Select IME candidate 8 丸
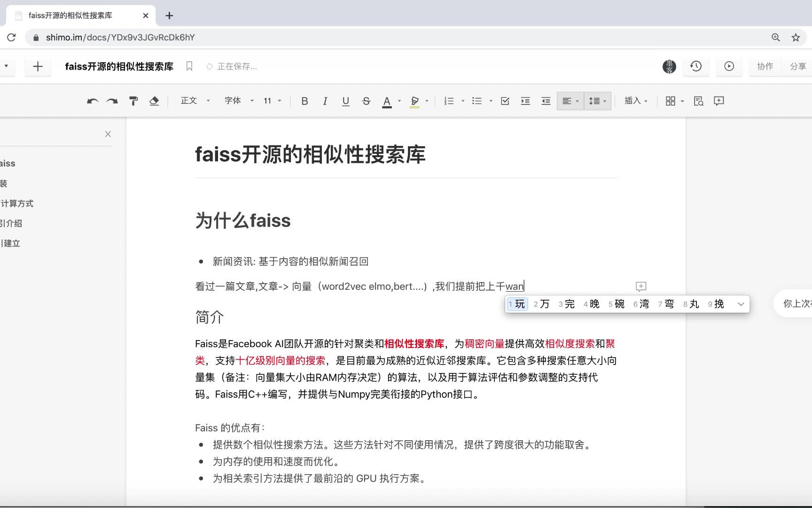This screenshot has height=508, width=812. click(691, 304)
